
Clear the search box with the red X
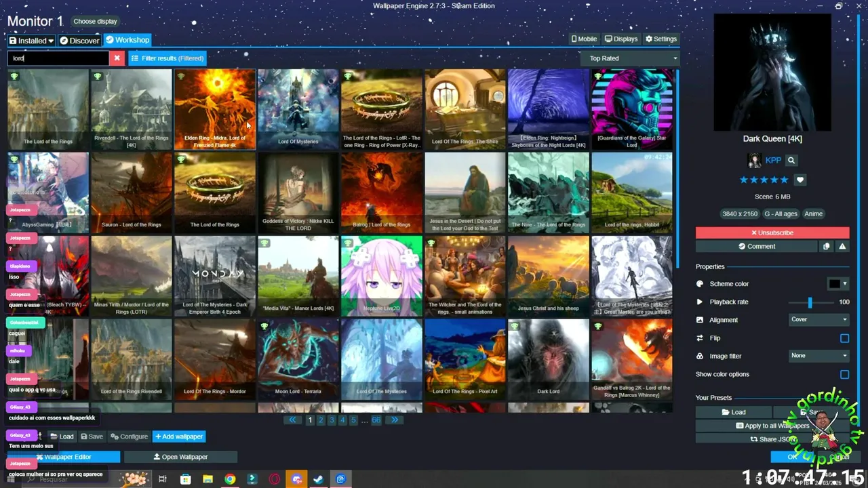[117, 58]
